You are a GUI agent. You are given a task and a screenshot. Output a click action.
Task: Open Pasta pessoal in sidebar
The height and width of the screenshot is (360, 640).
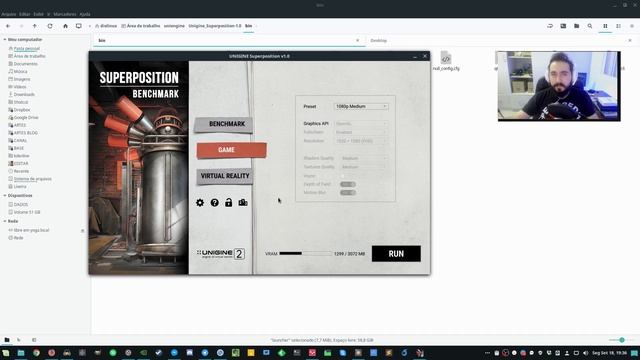pyautogui.click(x=27, y=48)
